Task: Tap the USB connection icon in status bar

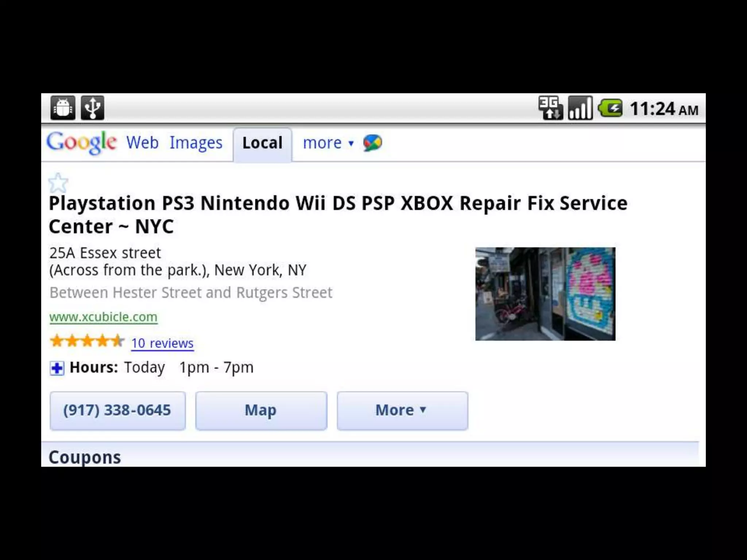Action: tap(92, 108)
